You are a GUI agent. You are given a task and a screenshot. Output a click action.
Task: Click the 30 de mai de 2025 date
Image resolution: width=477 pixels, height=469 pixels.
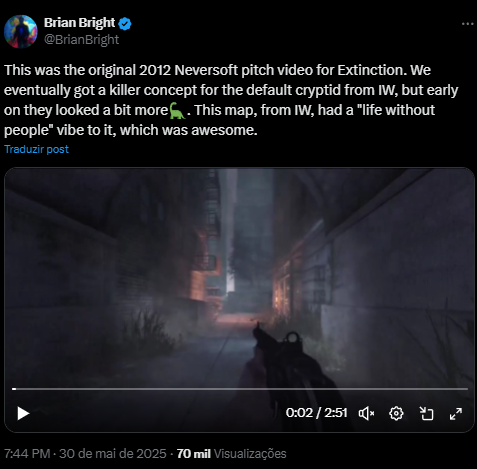click(x=113, y=454)
